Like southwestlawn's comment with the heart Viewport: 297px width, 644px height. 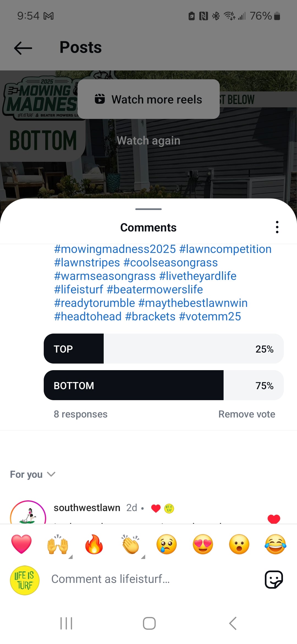274,519
